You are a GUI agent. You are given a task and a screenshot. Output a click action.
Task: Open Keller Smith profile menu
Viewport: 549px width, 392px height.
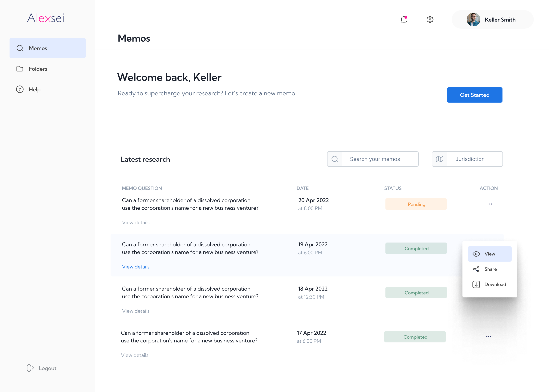[500, 20]
